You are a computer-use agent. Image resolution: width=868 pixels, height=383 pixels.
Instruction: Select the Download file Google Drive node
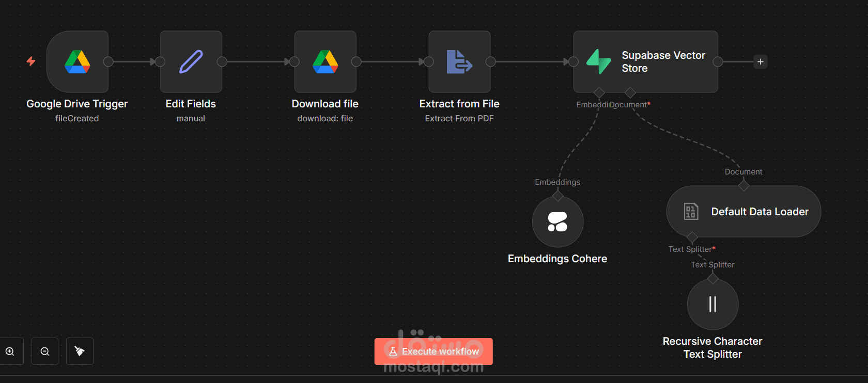point(326,61)
